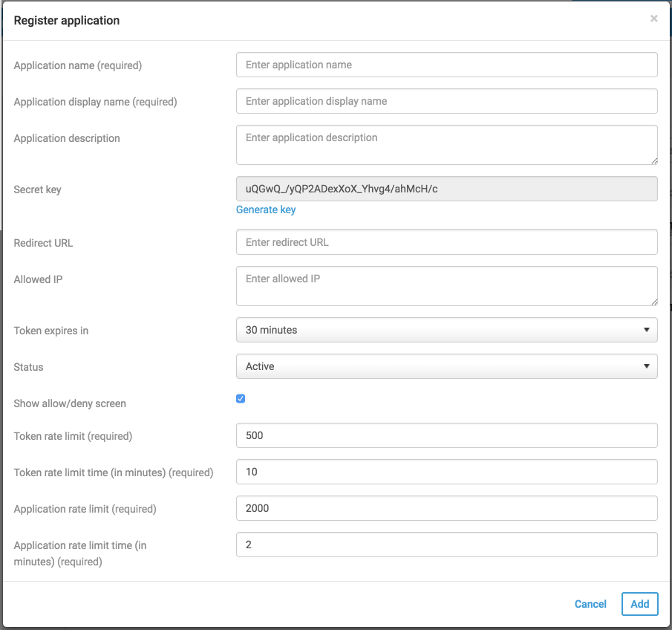
Task: Click the Show allow/deny screen label
Action: click(70, 403)
